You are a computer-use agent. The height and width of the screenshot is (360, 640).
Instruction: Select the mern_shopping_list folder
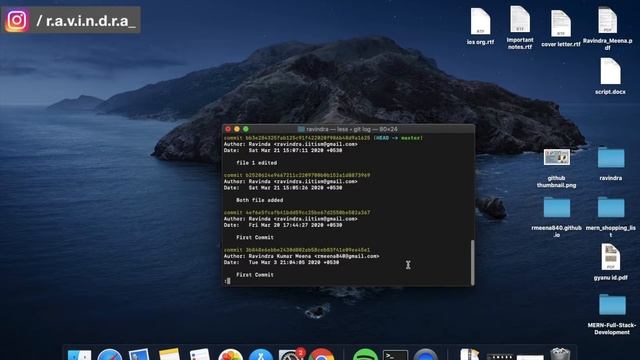(x=611, y=208)
